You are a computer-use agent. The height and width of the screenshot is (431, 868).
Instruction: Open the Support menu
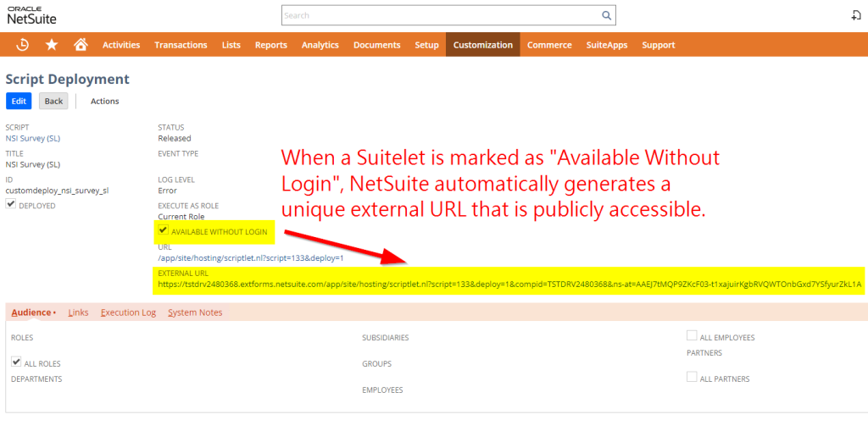[x=659, y=45]
